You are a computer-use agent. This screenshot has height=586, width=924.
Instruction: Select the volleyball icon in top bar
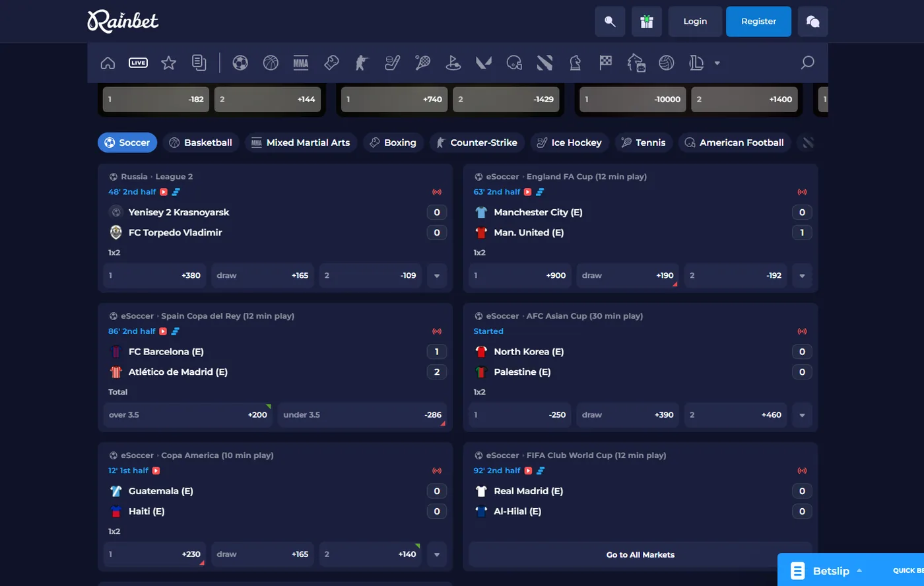coord(667,63)
